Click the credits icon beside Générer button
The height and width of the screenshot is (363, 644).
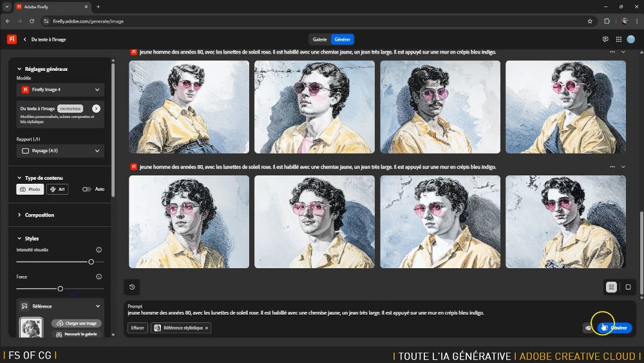(588, 328)
